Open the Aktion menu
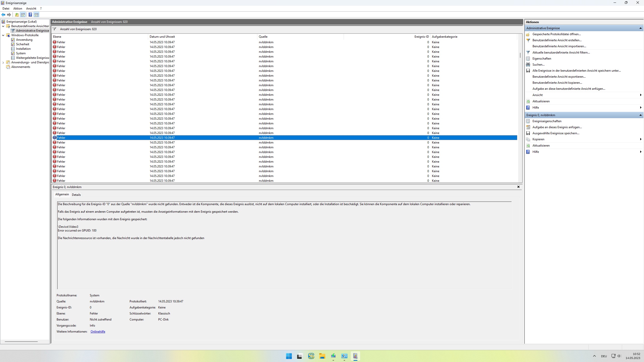Screen dimensions: 644x362 [x=18, y=9]
